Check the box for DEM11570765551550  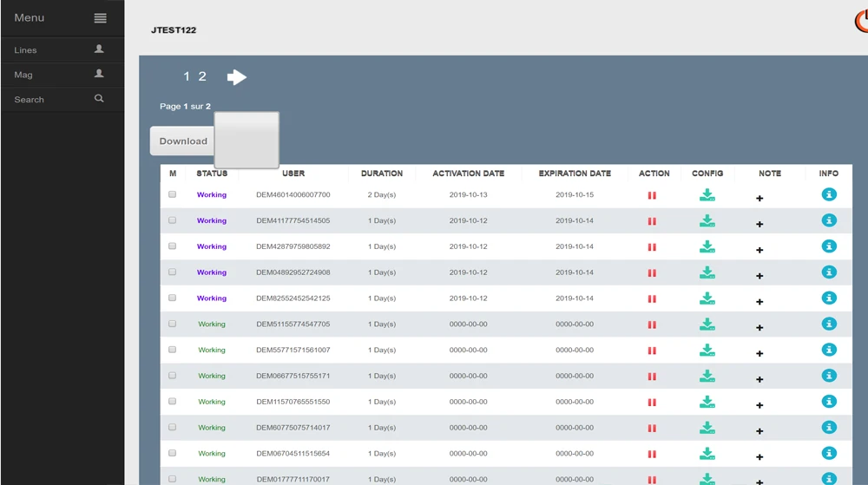tap(172, 402)
